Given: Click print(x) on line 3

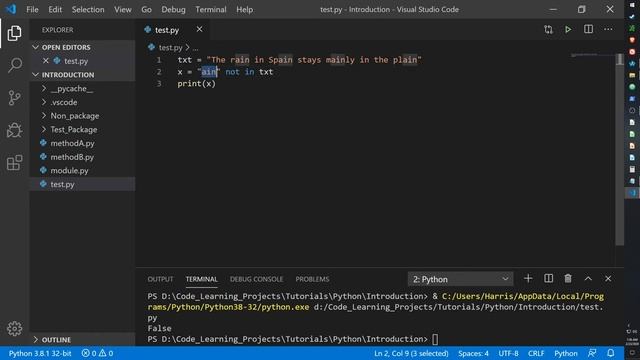Looking at the screenshot, I should click(x=196, y=84).
